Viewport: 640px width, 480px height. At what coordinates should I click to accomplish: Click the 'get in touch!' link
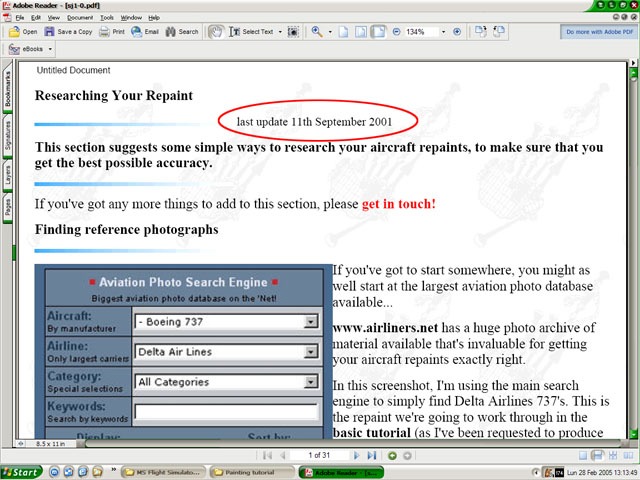[398, 204]
